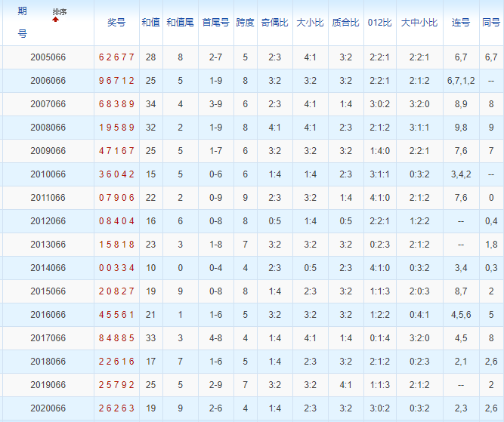
Task: Click winning number 6 2 6 7 7
Action: tap(116, 57)
